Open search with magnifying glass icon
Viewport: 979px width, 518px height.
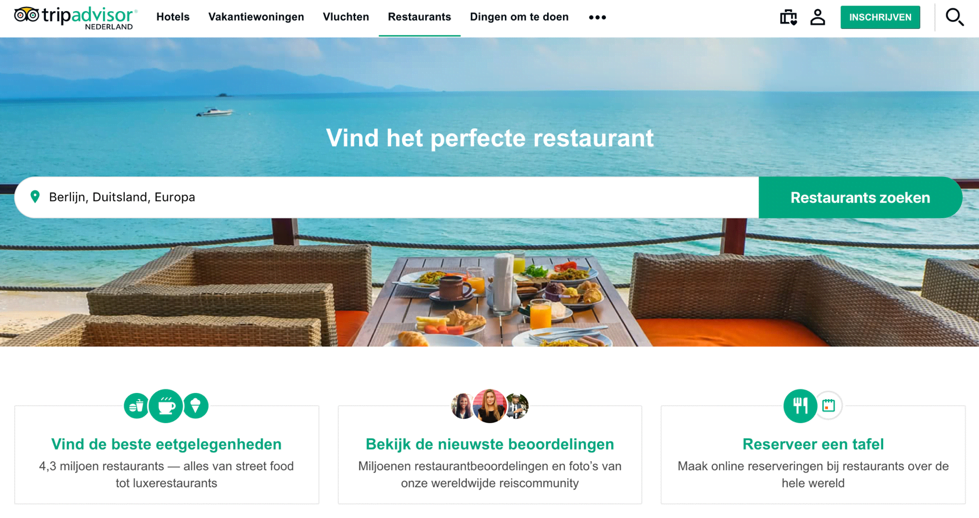click(x=954, y=17)
